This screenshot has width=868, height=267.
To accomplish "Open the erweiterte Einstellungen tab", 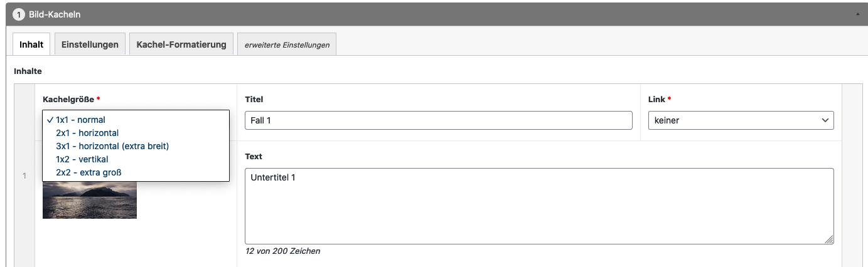I will (x=287, y=45).
